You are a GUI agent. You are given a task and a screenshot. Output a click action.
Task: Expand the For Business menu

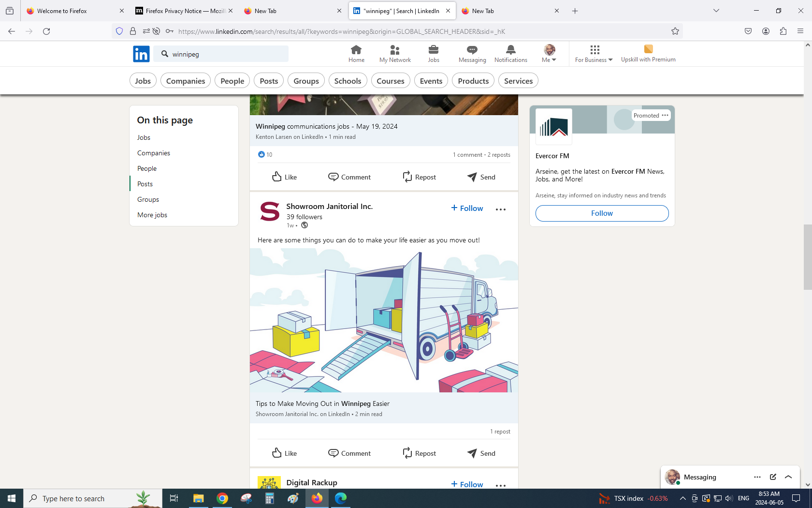click(594, 54)
